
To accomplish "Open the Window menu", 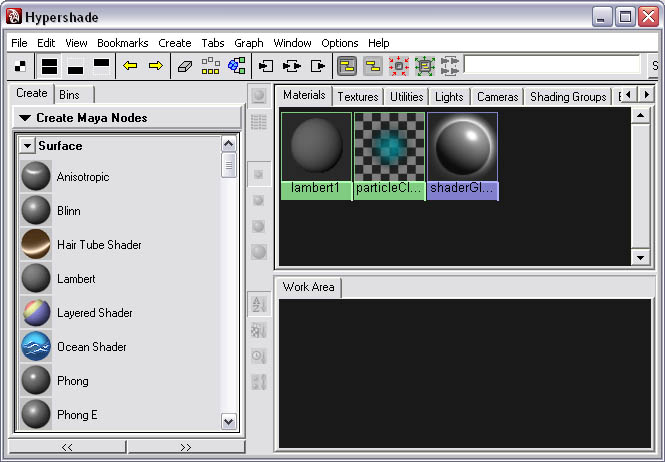I will tap(292, 43).
